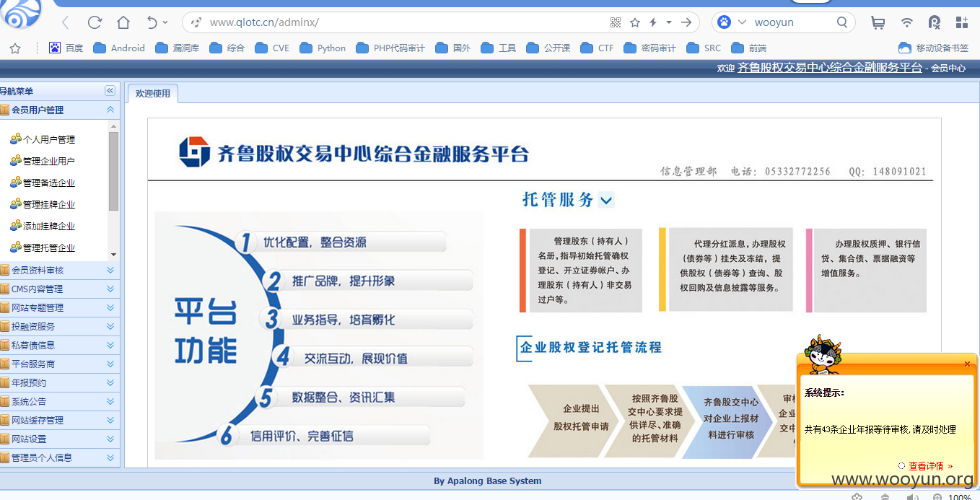The width and height of the screenshot is (980, 500).
Task: Open the 移动设备书签 mobile bookmarks
Action: coord(934,48)
